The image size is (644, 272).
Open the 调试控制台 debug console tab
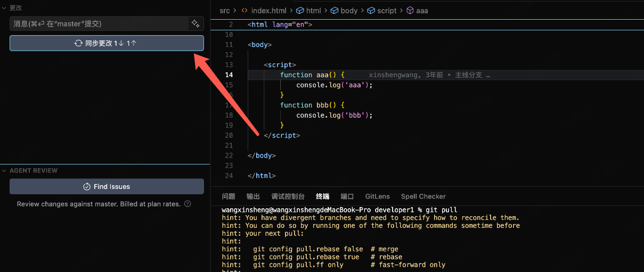(x=288, y=196)
